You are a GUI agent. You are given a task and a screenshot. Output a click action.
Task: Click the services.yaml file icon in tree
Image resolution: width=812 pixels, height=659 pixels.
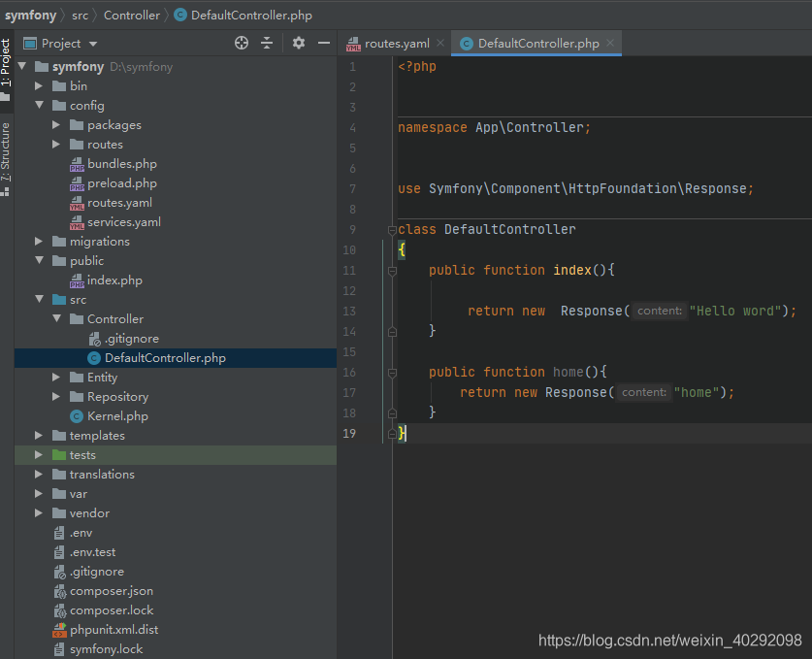coord(77,221)
